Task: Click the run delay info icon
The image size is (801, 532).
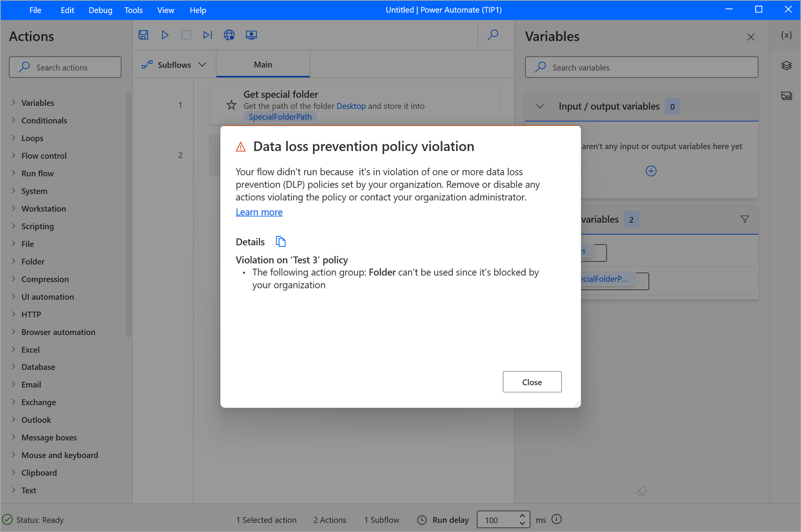Action: click(556, 519)
